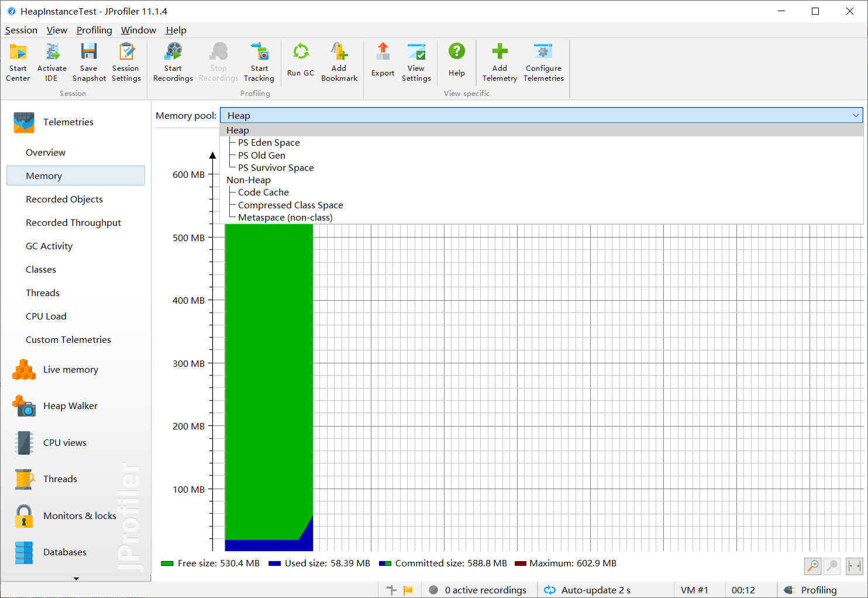Open Recorded Objects view
Viewport: 868px width, 598px height.
tap(75, 199)
